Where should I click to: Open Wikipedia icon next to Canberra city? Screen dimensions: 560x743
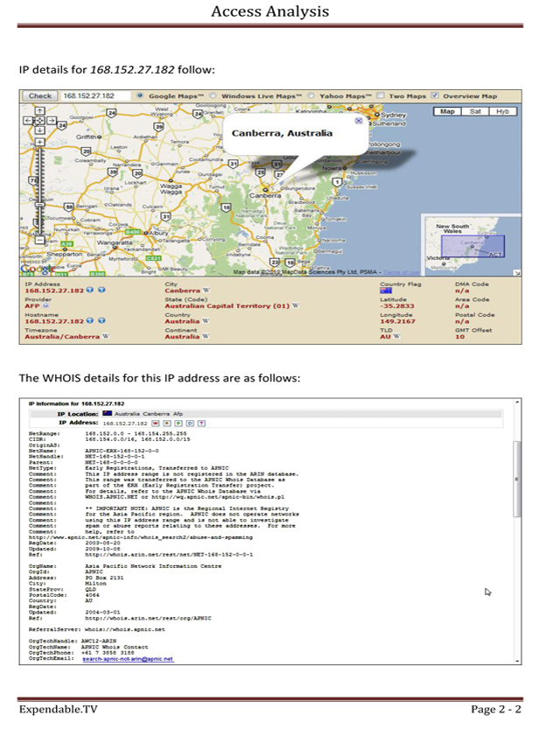coord(206,290)
